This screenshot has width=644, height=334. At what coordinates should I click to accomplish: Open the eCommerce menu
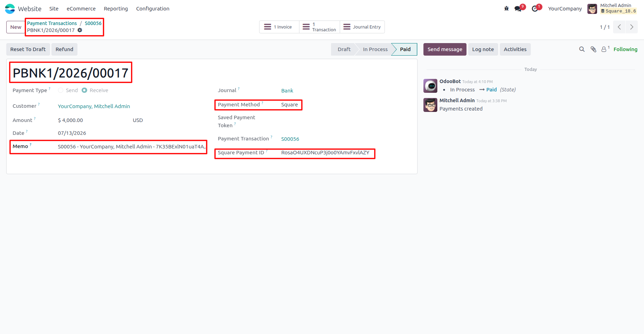81,9
